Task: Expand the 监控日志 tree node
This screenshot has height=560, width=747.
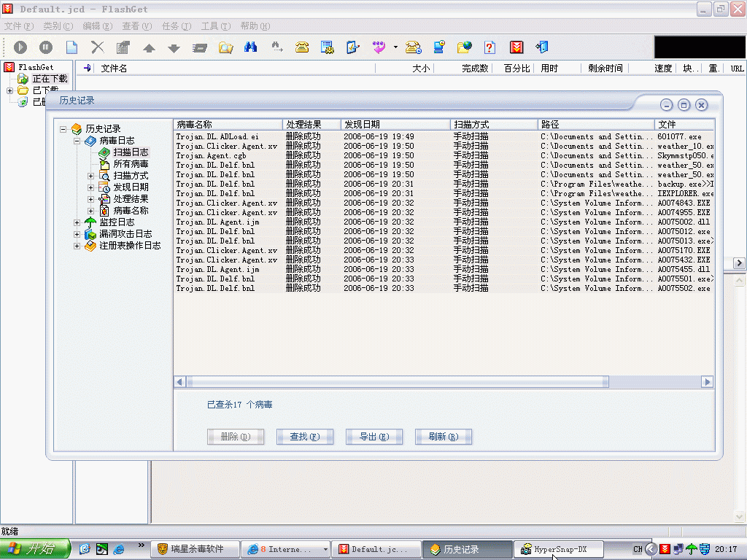Action: (x=77, y=222)
